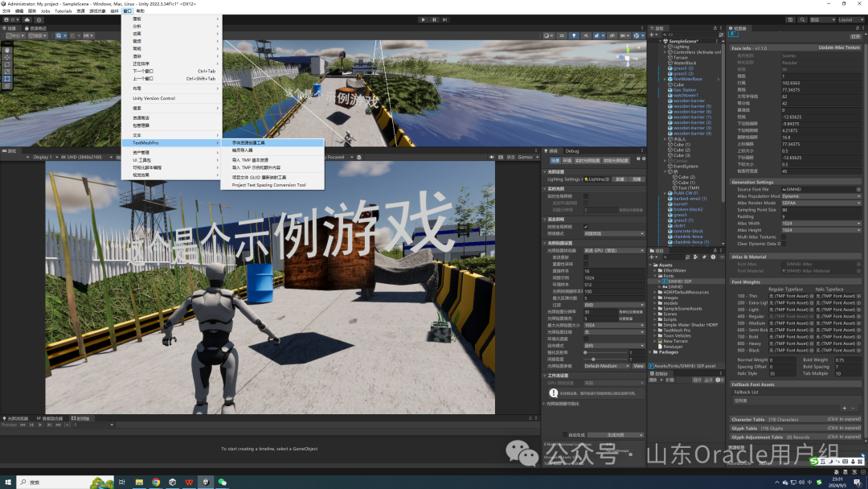The width and height of the screenshot is (868, 489).
Task: Click the Play button in the top toolbar
Action: 424,19
